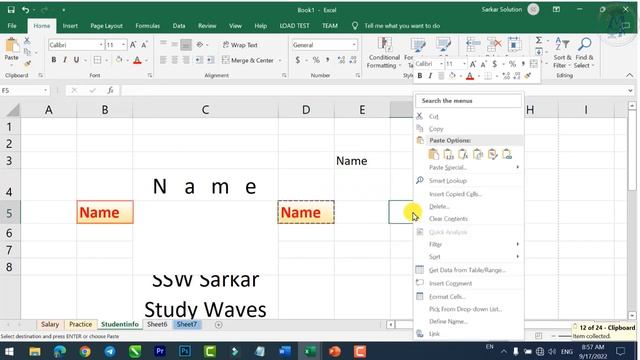Screen dimensions: 640x360
Task: Expand the formula bar chevron
Action: click(630, 90)
